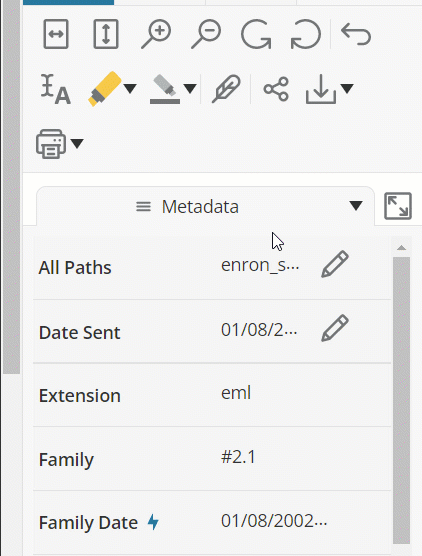Expand the metadata panel to full size
The width and height of the screenshot is (422, 556).
pyautogui.click(x=398, y=206)
